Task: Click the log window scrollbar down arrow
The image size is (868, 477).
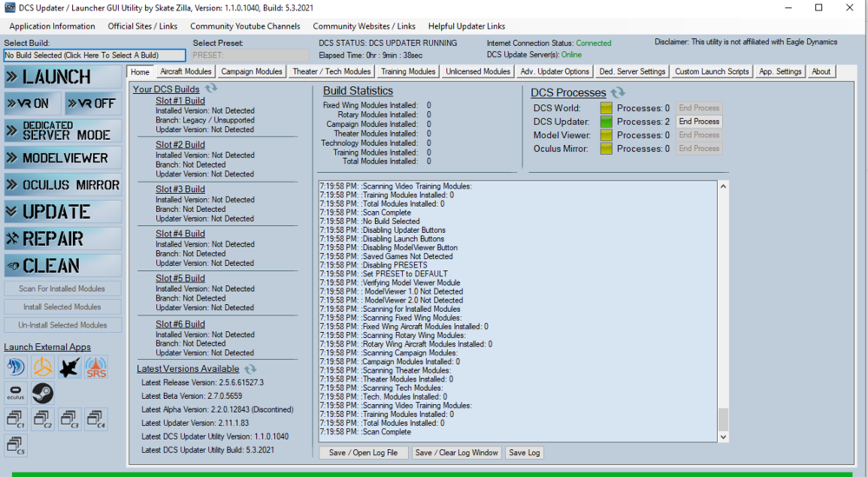Action: (x=723, y=436)
